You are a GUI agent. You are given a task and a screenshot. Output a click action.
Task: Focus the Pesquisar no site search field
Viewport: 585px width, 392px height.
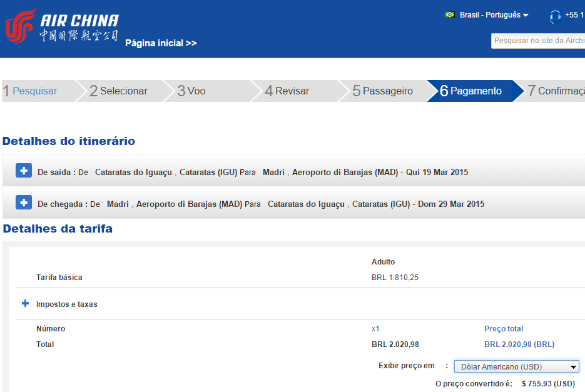538,41
